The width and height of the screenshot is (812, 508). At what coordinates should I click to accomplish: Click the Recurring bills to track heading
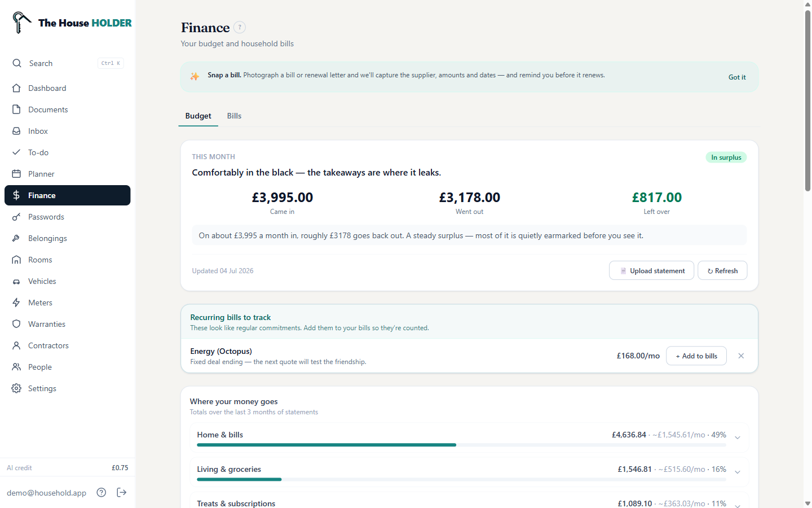click(x=231, y=317)
